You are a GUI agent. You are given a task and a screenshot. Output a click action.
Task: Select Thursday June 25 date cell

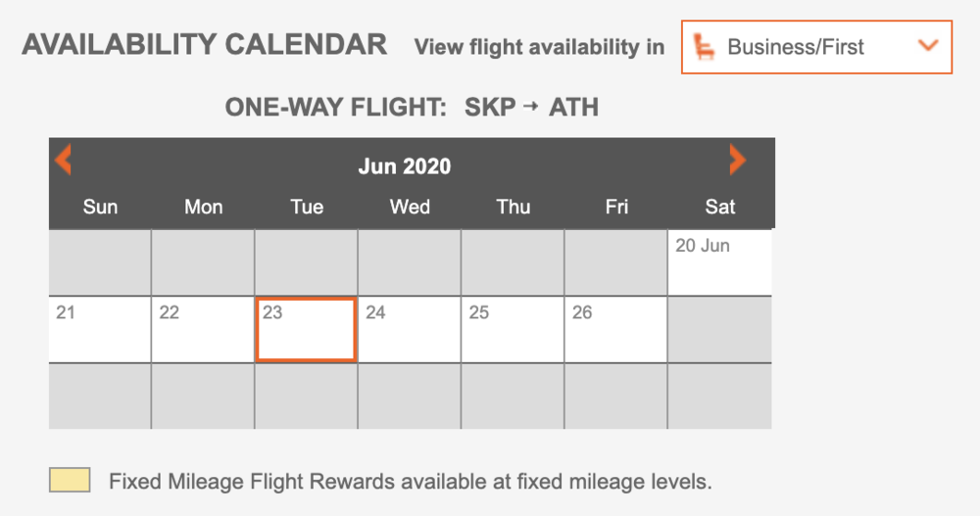pyautogui.click(x=513, y=329)
